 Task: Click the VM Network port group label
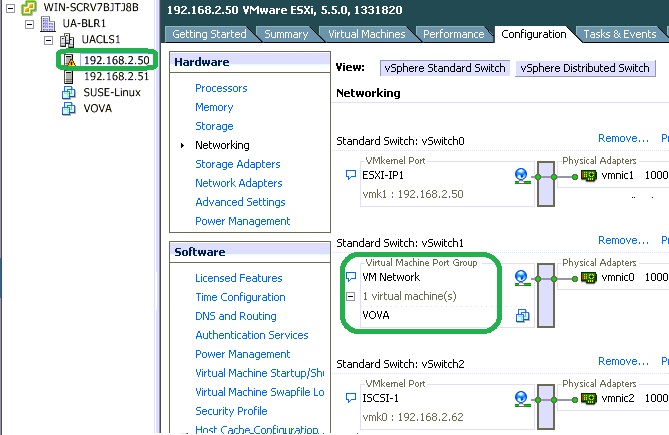click(x=391, y=277)
